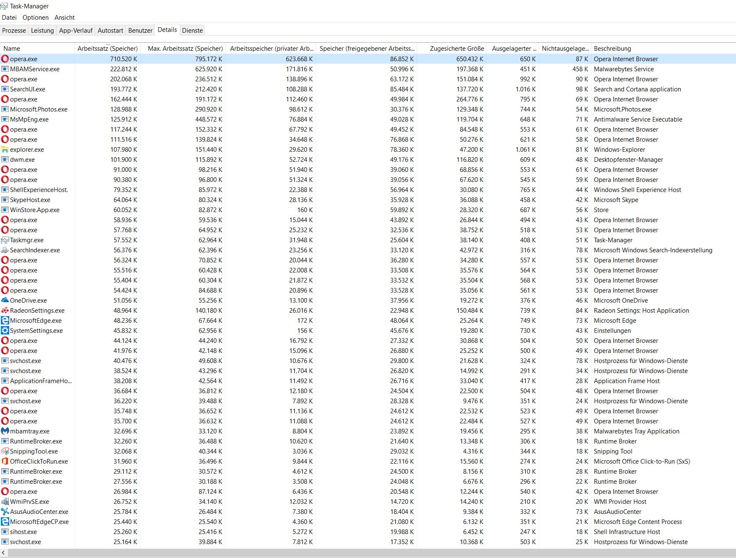
Task: Click the 'Malwarebytes Tray Application' description
Action: click(637, 431)
